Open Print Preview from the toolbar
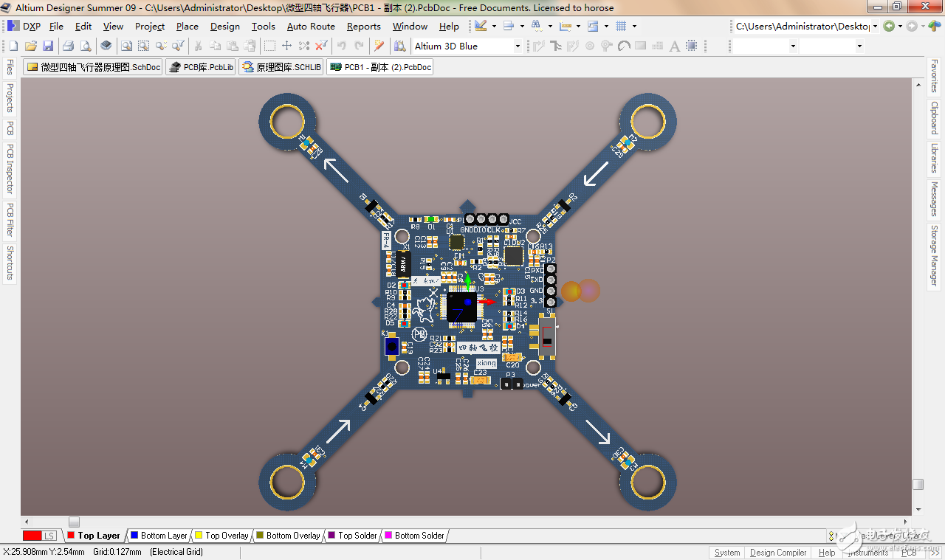The height and width of the screenshot is (560, 945). pyautogui.click(x=86, y=46)
